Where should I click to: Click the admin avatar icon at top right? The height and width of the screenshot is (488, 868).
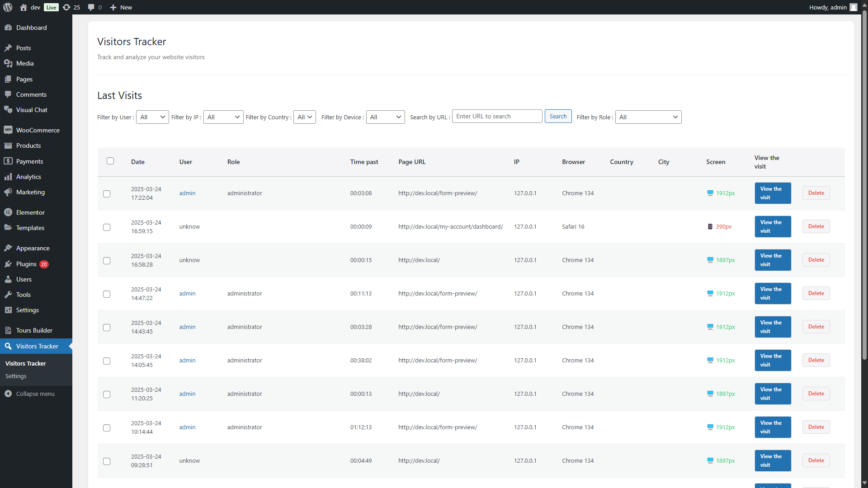pyautogui.click(x=853, y=7)
